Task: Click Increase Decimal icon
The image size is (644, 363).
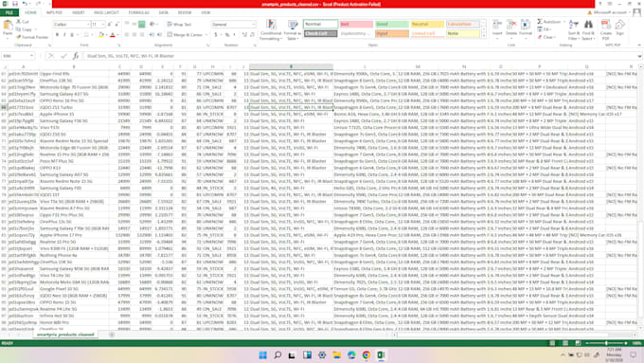Action: (x=244, y=35)
